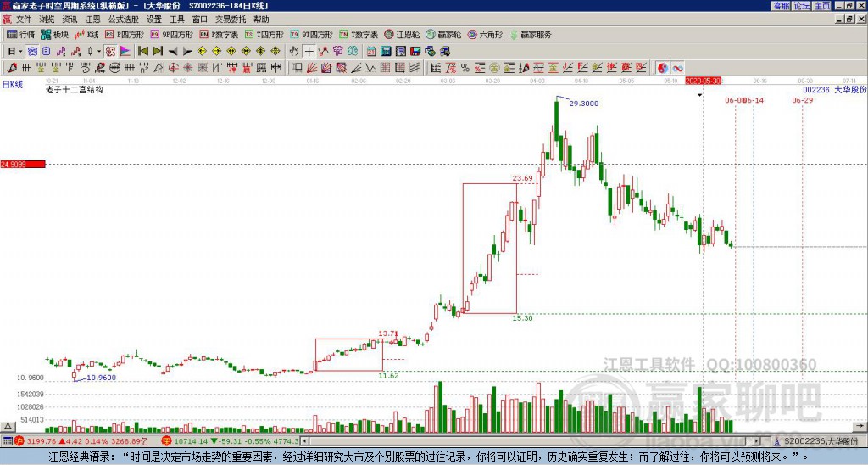868x465 pixels.
Task: Open the T四方形 tool
Action: pos(264,34)
